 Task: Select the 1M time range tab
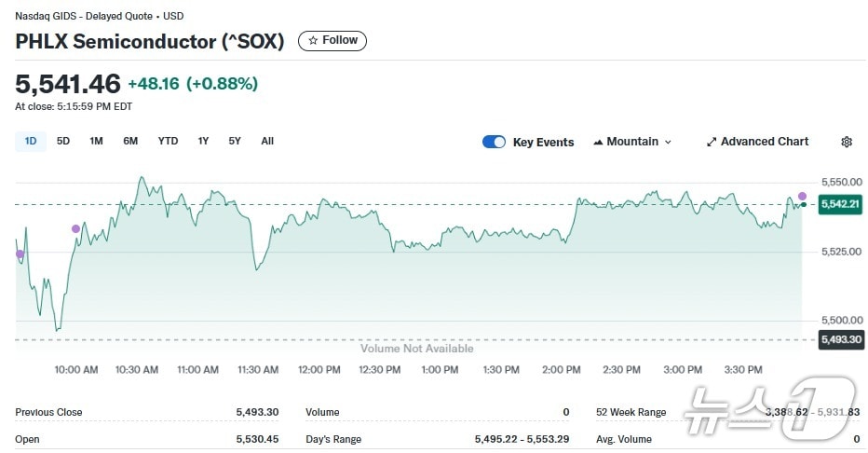pos(96,141)
